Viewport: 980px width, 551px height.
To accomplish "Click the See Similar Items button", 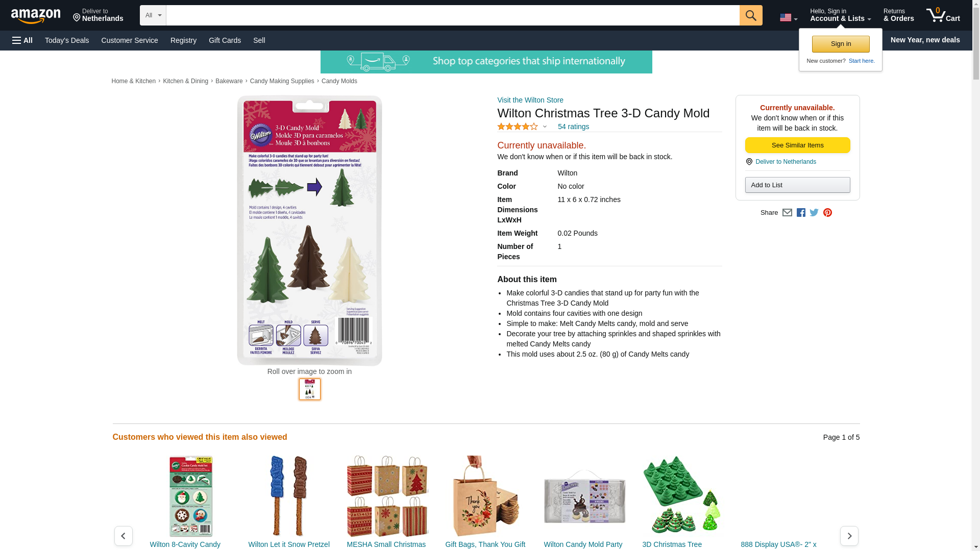I will pyautogui.click(x=797, y=145).
